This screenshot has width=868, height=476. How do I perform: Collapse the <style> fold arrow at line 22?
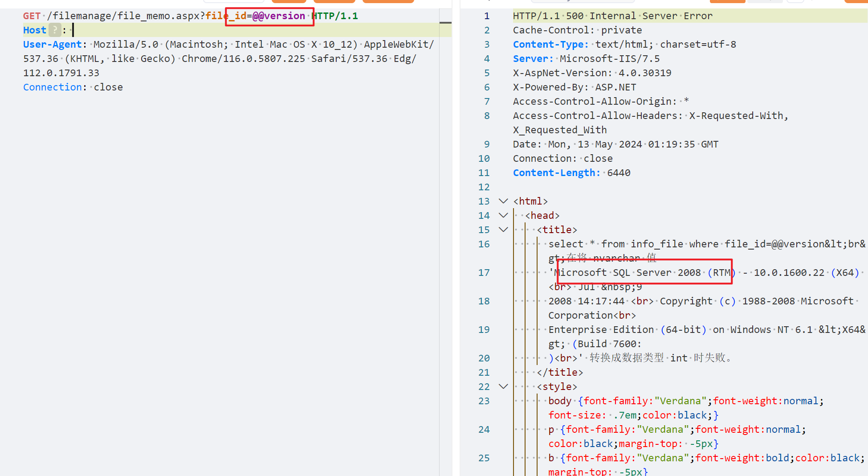click(x=503, y=387)
